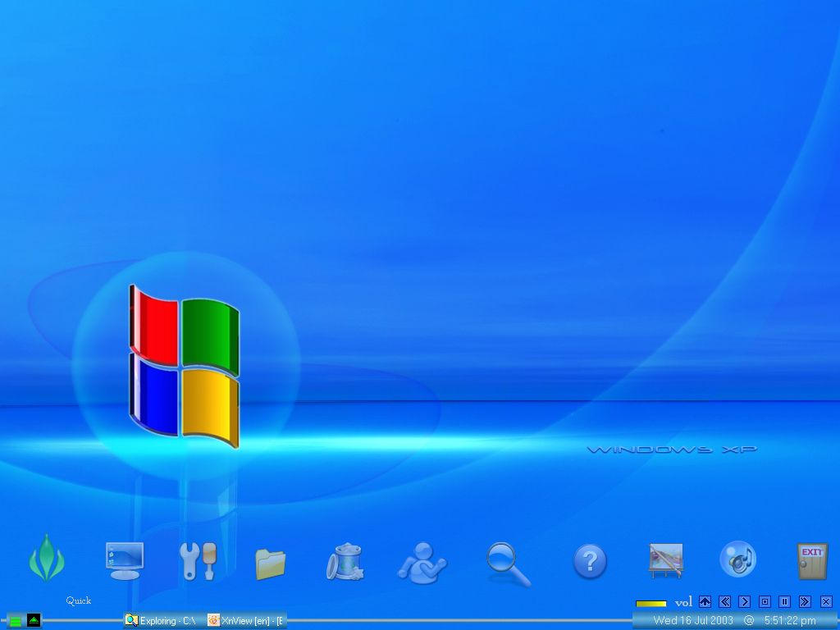Switch to the Exploring - C:\ window
The image size is (840, 630).
click(x=162, y=620)
